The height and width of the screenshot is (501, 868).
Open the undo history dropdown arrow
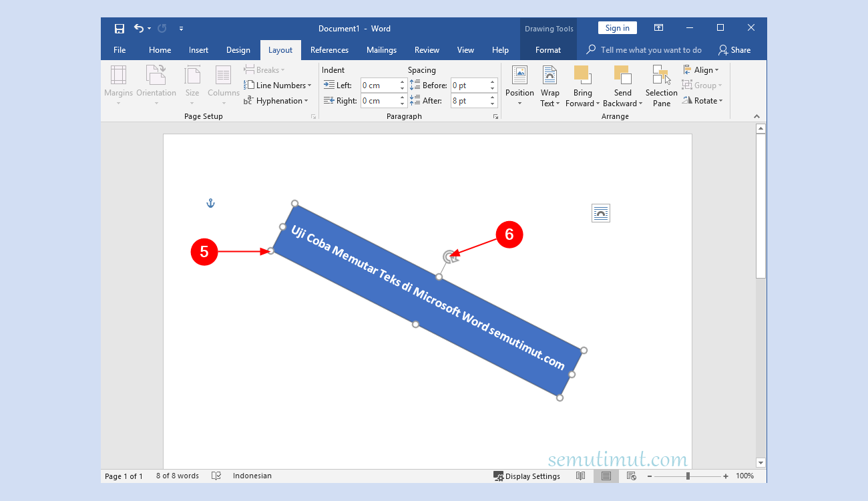point(149,29)
